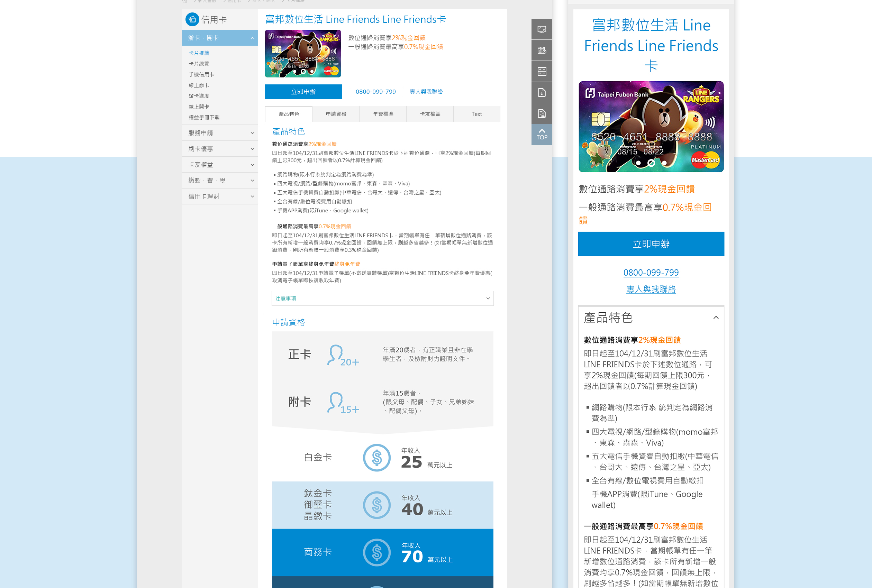Switch to the 申請資格 tab

coord(336,114)
